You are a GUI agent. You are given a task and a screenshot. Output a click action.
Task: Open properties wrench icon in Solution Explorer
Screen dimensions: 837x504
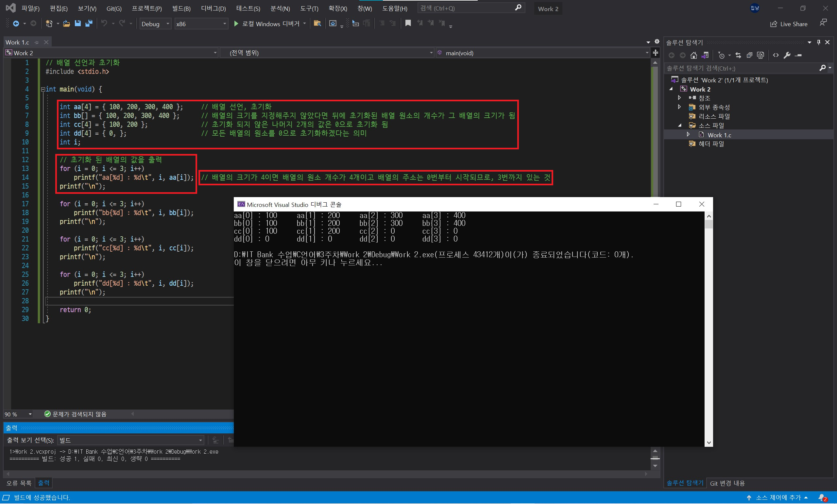(787, 55)
